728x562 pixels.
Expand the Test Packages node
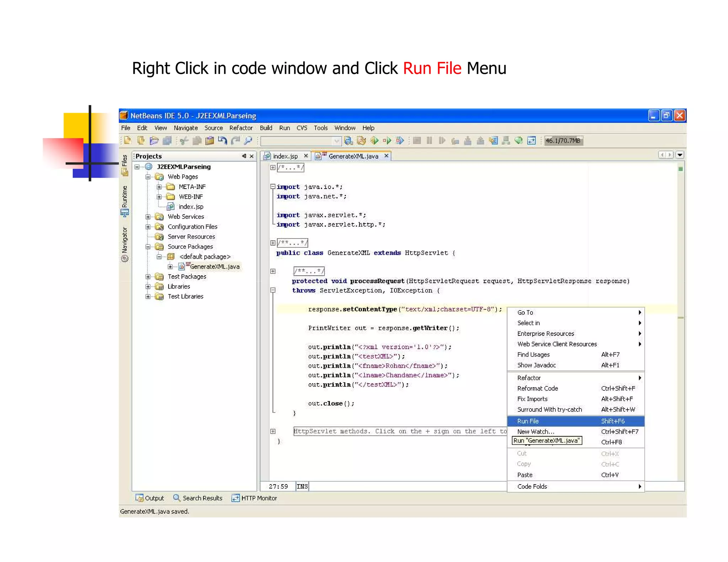pos(148,276)
